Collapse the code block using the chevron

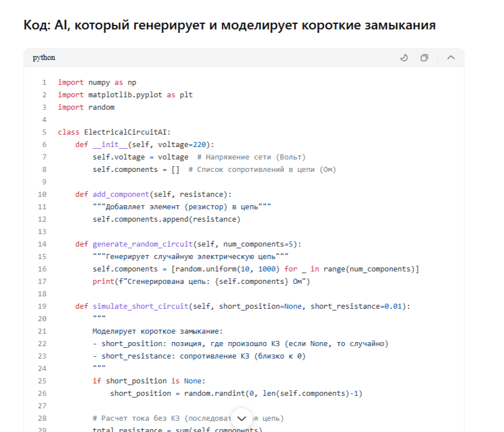tap(451, 58)
